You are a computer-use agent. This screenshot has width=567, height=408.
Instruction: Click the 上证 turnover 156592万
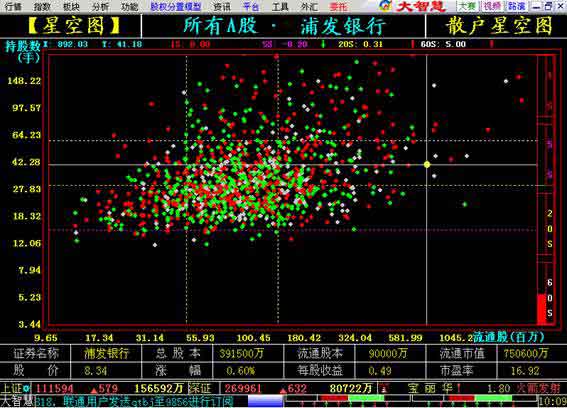tap(159, 389)
